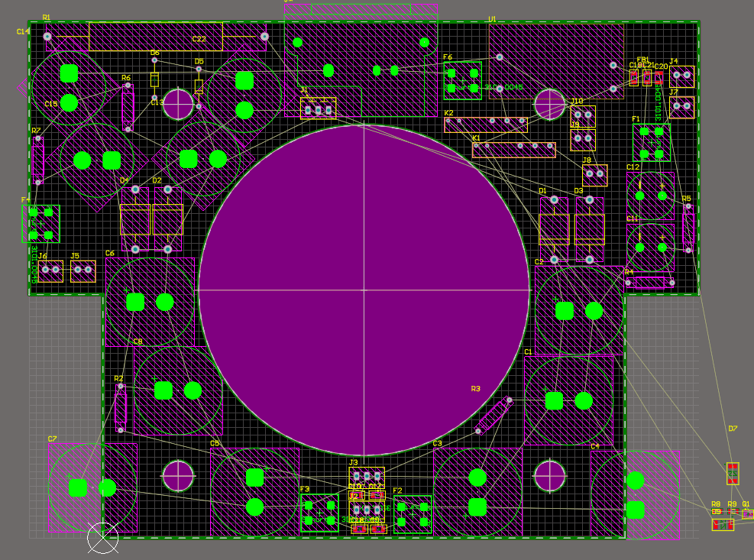Click the D6 diode designator
This screenshot has width=754, height=560.
click(155, 53)
